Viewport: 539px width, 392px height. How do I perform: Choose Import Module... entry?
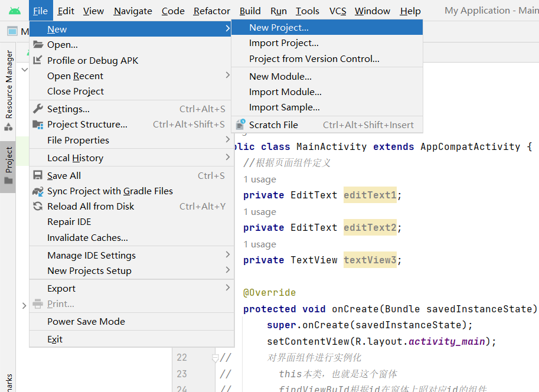pyautogui.click(x=285, y=92)
